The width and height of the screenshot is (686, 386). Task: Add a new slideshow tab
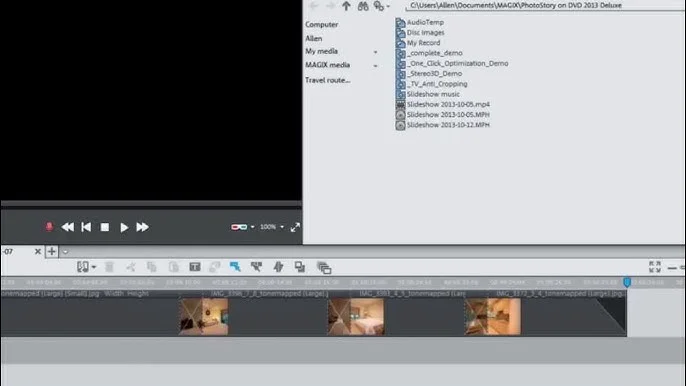click(x=52, y=251)
